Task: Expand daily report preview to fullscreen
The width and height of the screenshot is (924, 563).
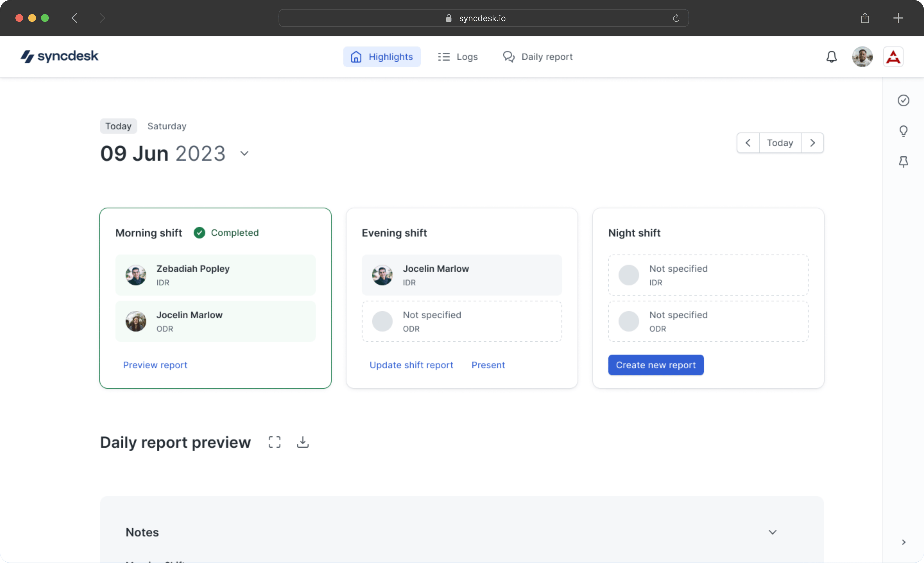Action: click(x=274, y=442)
